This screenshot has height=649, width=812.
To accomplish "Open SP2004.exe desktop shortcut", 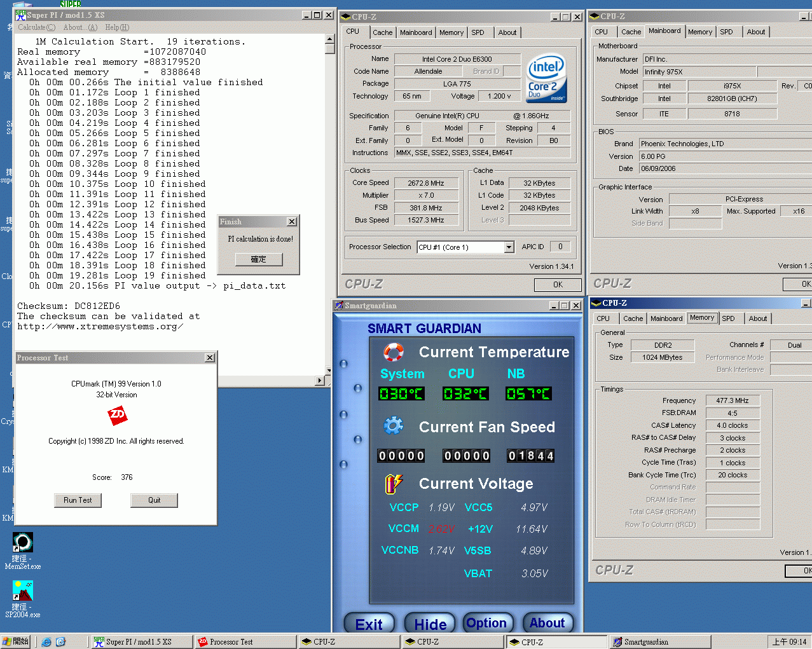I will [23, 599].
